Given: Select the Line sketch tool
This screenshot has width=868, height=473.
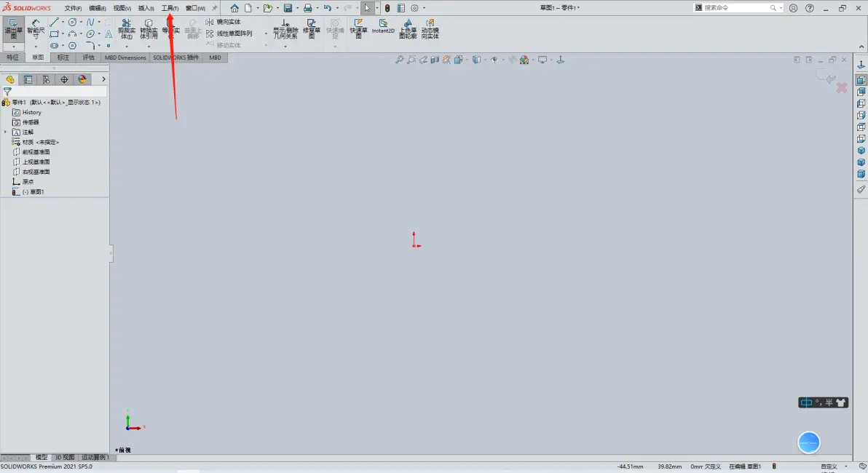Looking at the screenshot, I should click(54, 22).
